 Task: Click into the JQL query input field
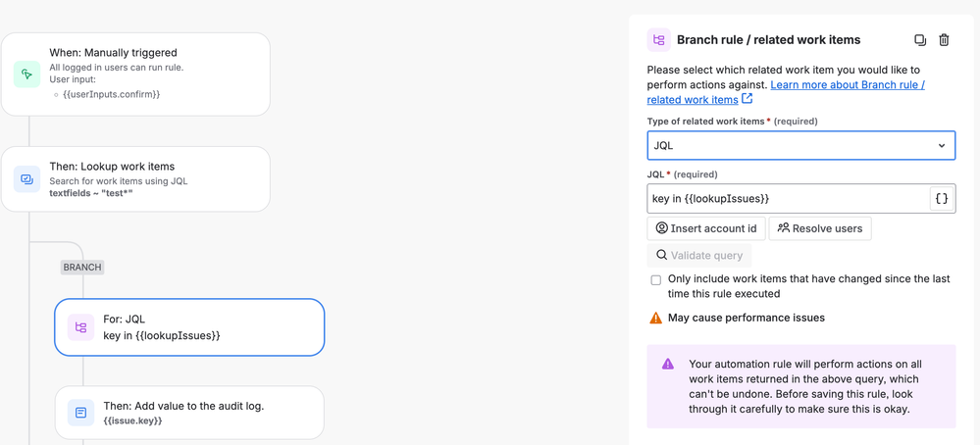(787, 199)
